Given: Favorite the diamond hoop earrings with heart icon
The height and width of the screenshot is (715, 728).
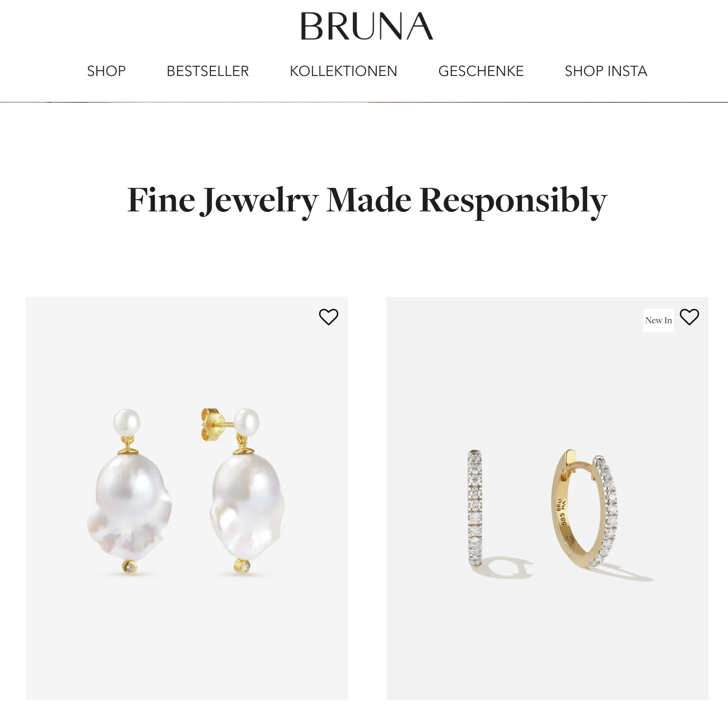Looking at the screenshot, I should point(689,317).
